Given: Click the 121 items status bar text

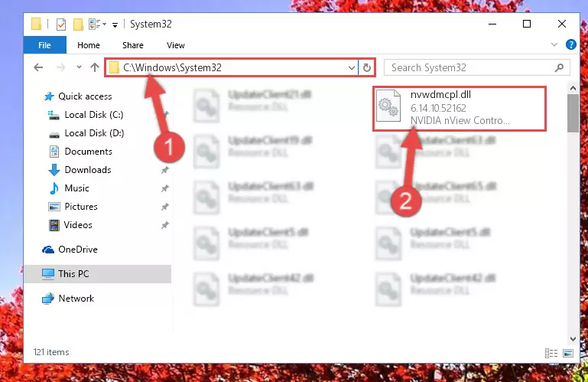Looking at the screenshot, I should click(x=51, y=352).
